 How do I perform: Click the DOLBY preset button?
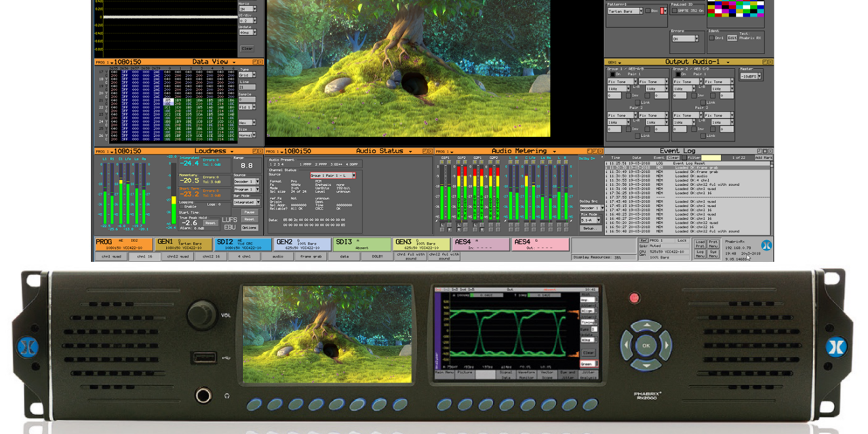point(378,256)
